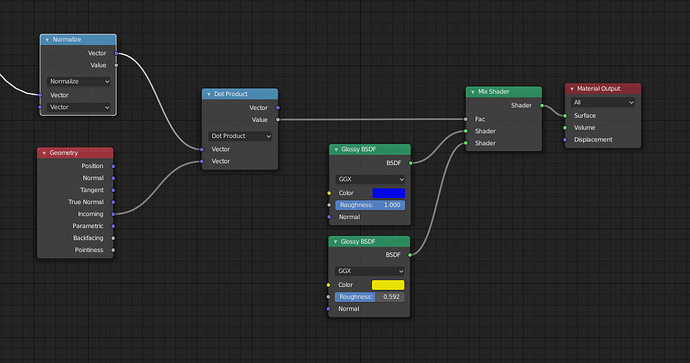Click the Normalize node Vector output socket
The image size is (690, 363).
(116, 53)
